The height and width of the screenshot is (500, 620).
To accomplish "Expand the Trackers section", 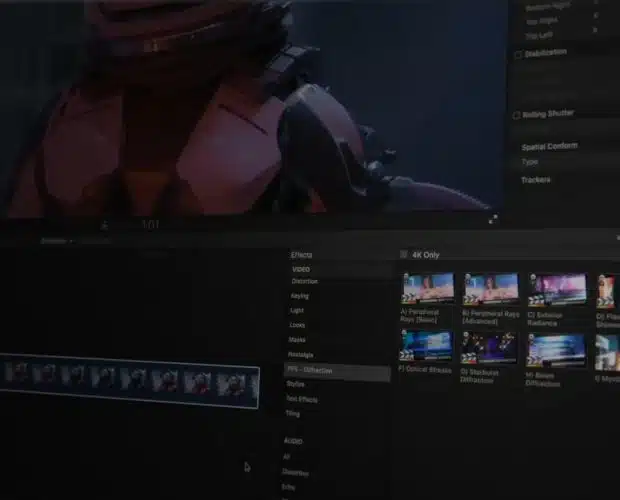I will (535, 180).
